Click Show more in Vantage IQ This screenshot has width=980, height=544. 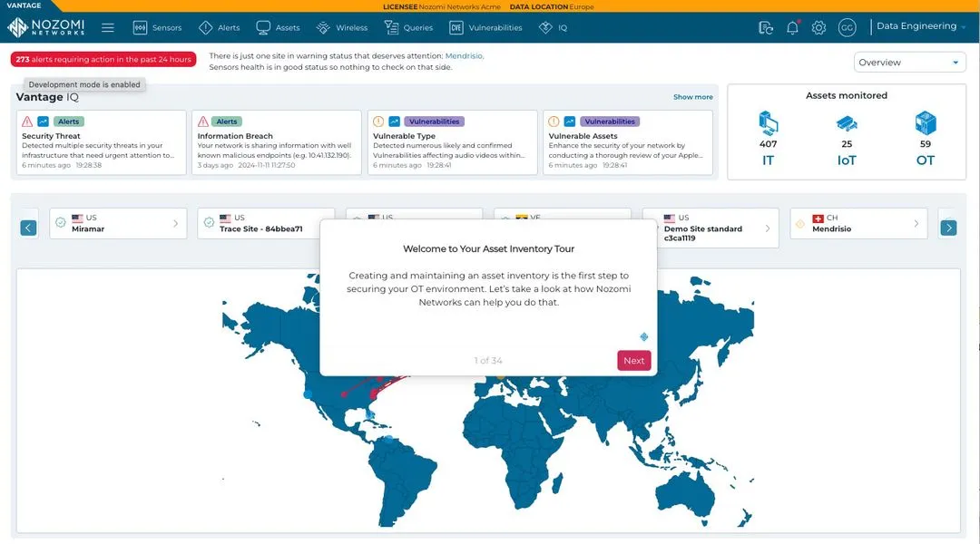[692, 97]
